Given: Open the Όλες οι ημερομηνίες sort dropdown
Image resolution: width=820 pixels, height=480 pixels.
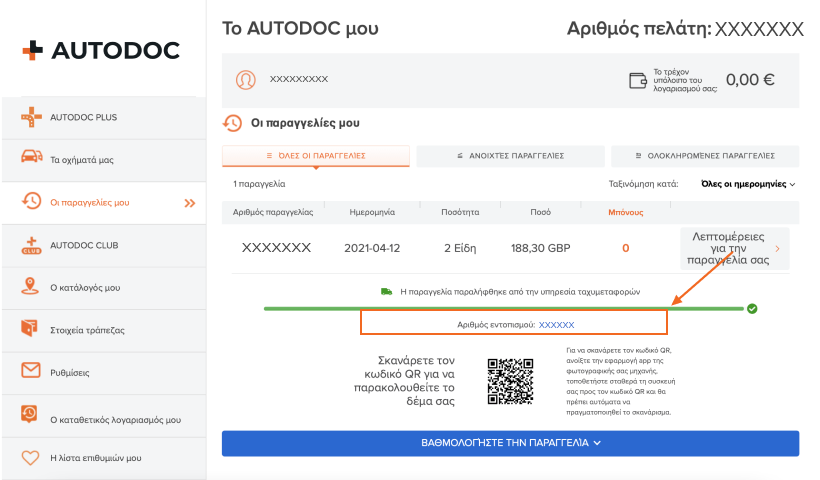Looking at the screenshot, I should point(748,184).
